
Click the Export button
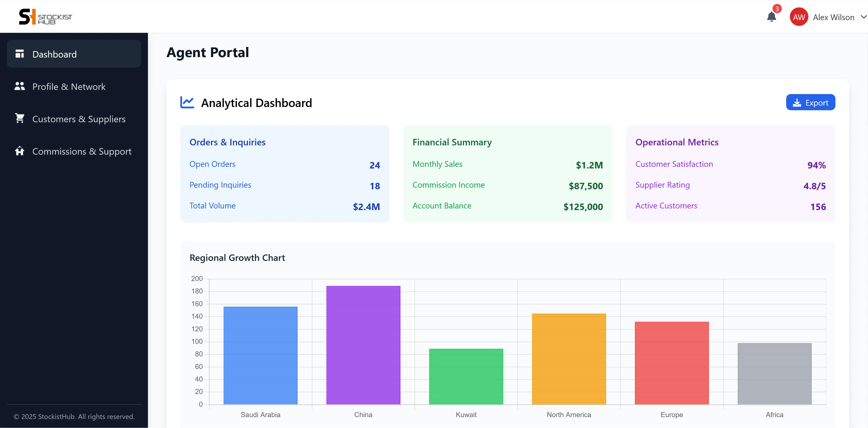coord(810,102)
